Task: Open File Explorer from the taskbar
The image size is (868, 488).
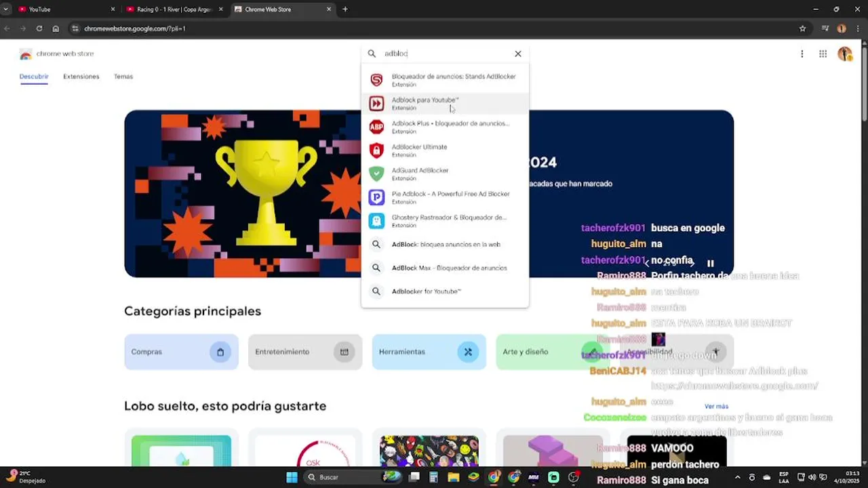Action: (454, 477)
